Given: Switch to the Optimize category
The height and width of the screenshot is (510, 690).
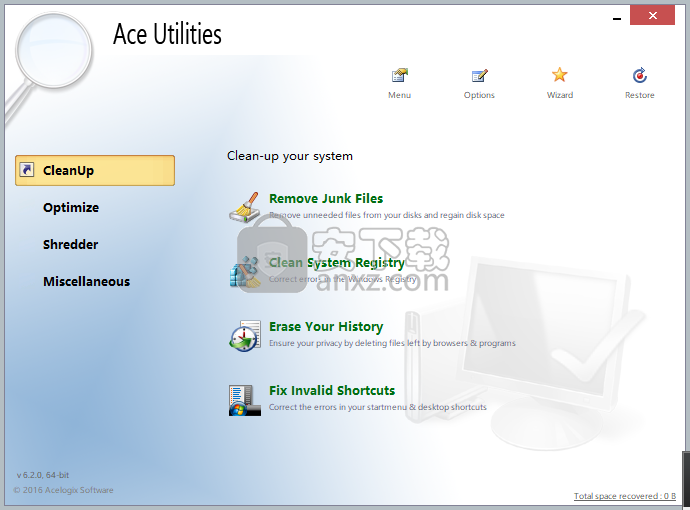Looking at the screenshot, I should click(71, 208).
